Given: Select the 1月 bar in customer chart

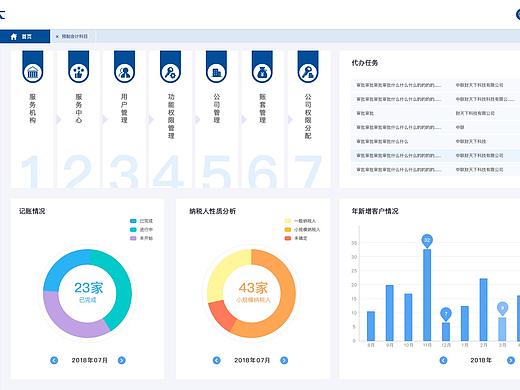Looking at the screenshot, I should pos(465,323).
